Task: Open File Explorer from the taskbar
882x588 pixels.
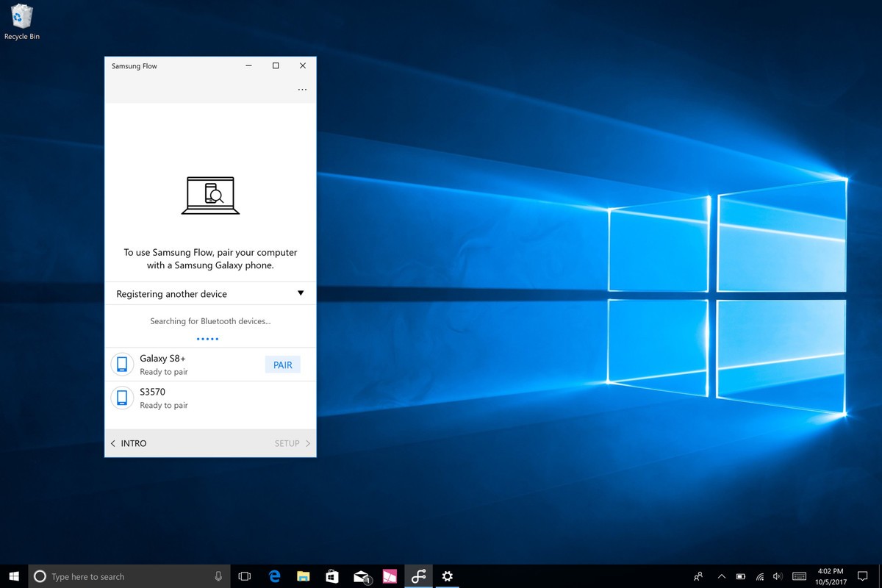Action: click(303, 576)
